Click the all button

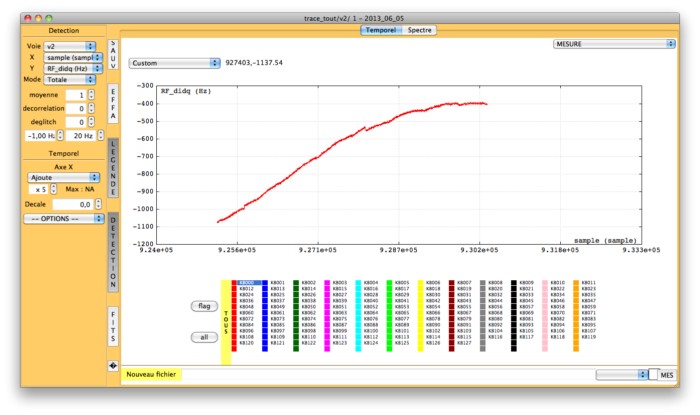point(204,337)
